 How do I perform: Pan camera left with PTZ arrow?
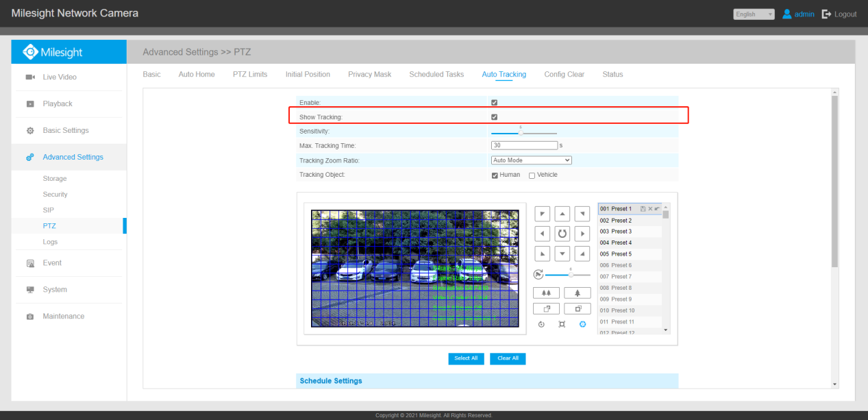click(542, 234)
